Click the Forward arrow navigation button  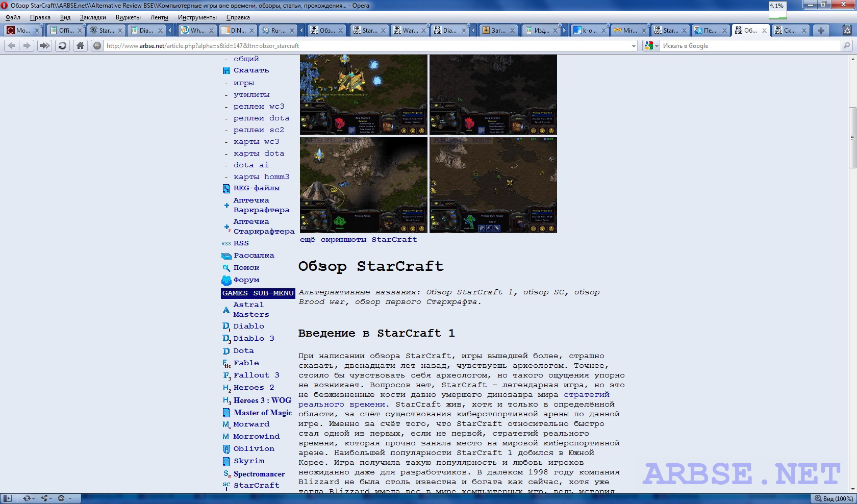click(27, 46)
